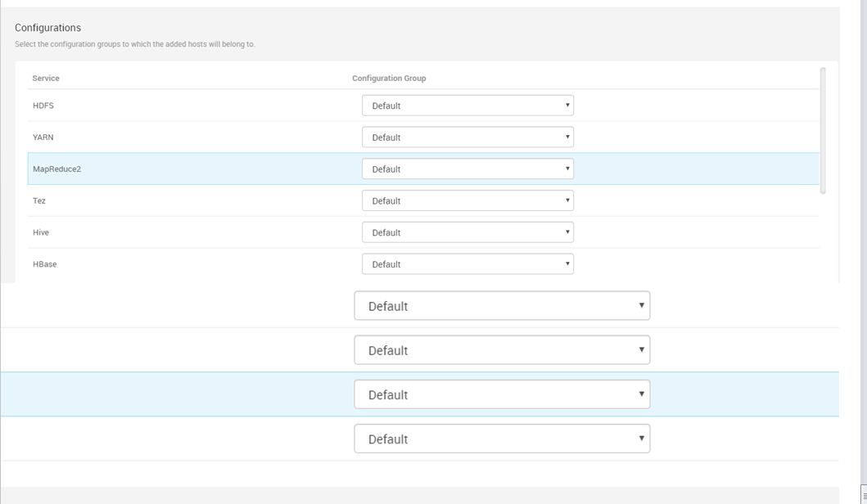This screenshot has height=504, width=867.
Task: Open the HDFS configuration group dropdown
Action: (x=467, y=106)
